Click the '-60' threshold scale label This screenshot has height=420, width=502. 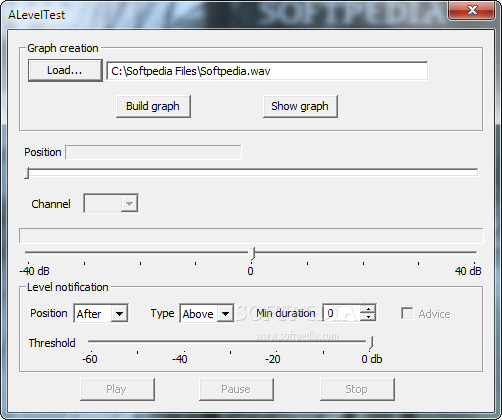point(90,359)
